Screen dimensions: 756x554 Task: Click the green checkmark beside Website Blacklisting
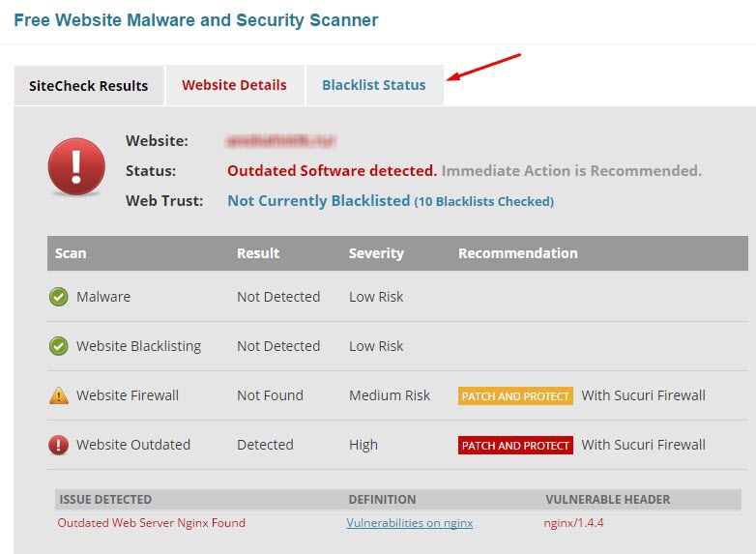[58, 346]
